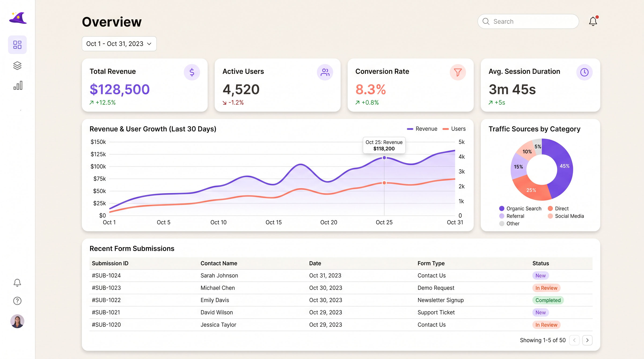Click the New status badge for David Wilson

click(540, 312)
